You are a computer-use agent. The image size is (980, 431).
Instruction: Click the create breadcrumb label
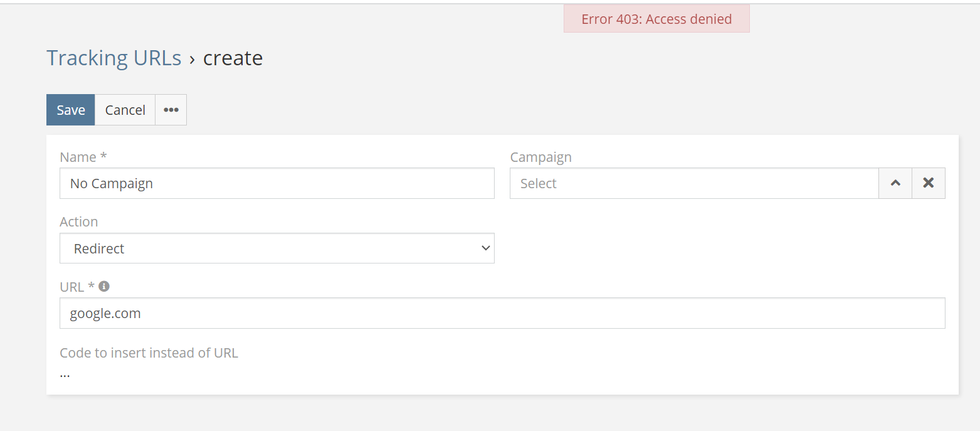(233, 58)
